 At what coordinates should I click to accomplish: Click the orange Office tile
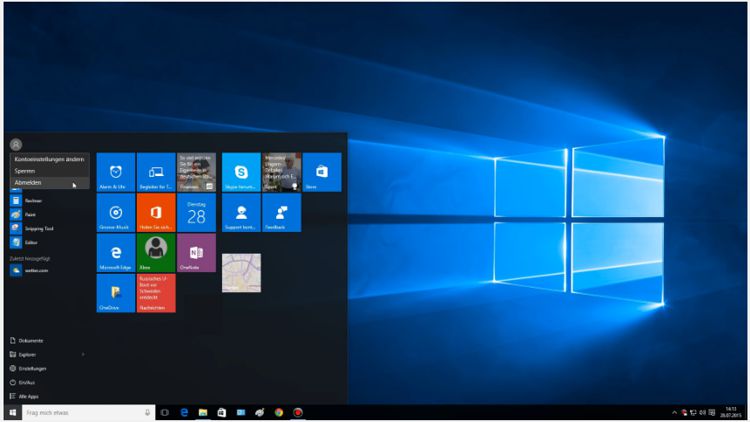[x=156, y=213]
